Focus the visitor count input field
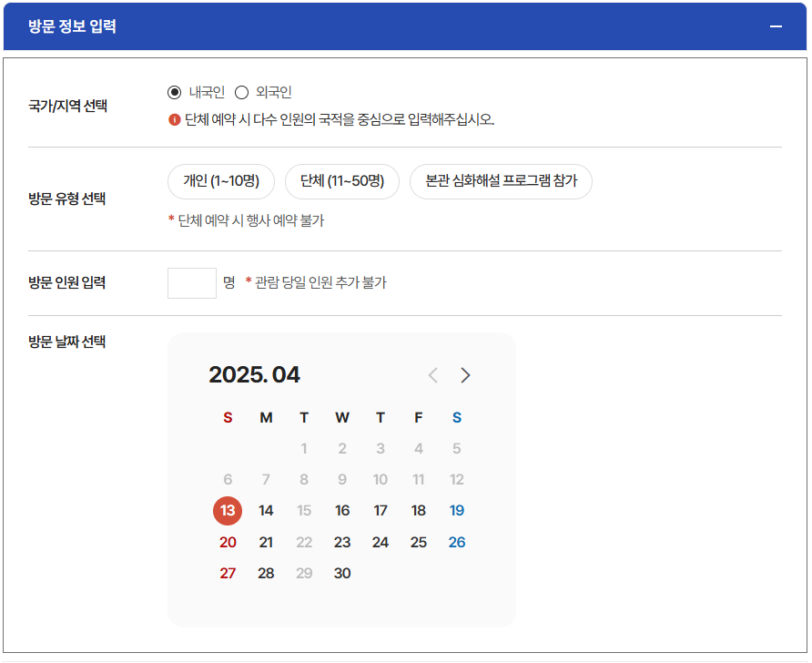 tap(191, 283)
